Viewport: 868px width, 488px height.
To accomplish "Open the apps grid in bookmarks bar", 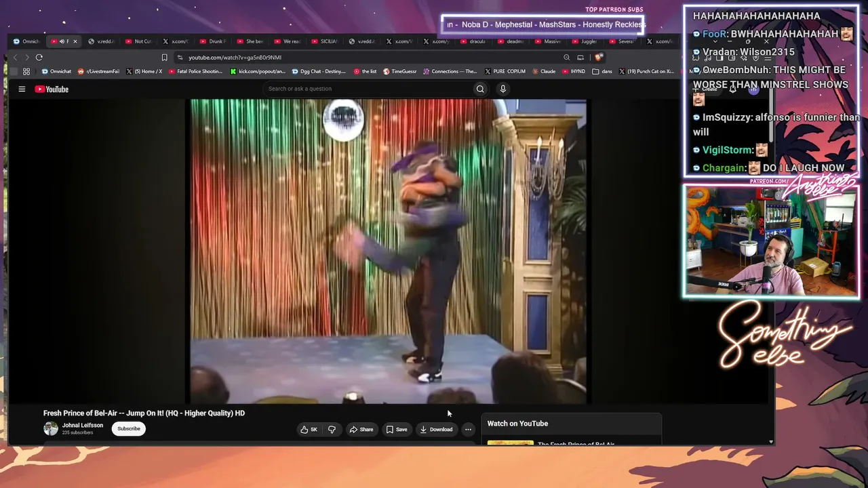I will point(26,71).
